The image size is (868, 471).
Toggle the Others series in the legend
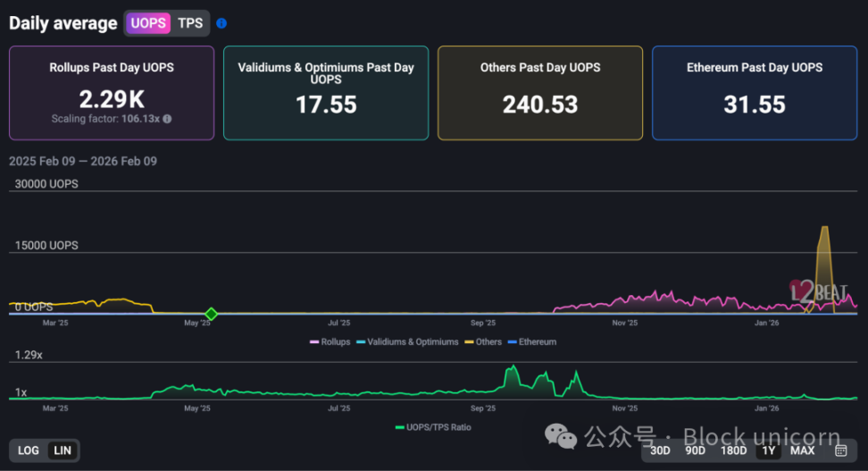click(483, 342)
